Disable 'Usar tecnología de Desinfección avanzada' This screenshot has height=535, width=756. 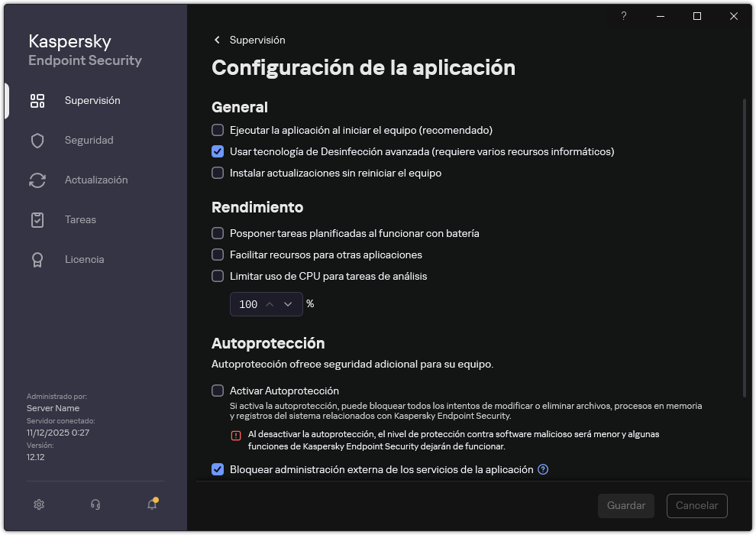tap(218, 151)
